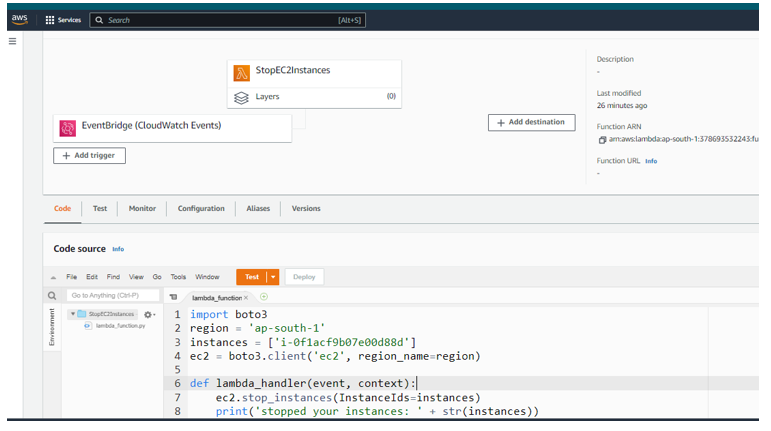Image resolution: width=771 pixels, height=431 pixels.
Task: Open the View menu in code editor
Action: click(x=136, y=277)
